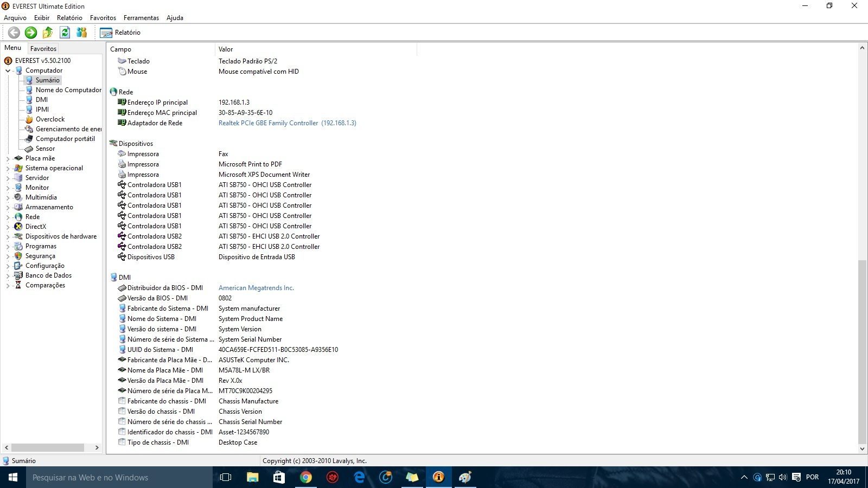Screen dimensions: 868x488
Task: Expand the Monitor tree node
Action: click(x=8, y=188)
